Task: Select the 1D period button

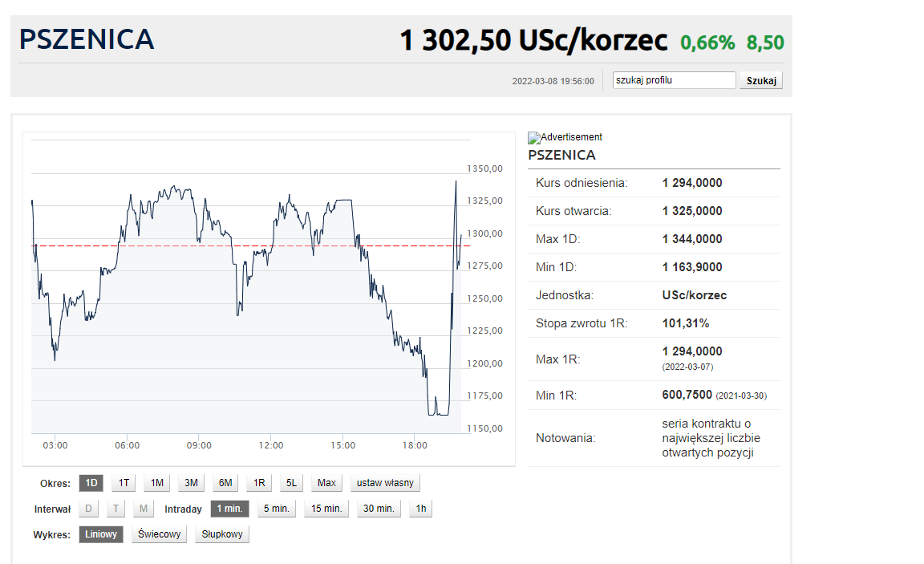Action: [91, 483]
